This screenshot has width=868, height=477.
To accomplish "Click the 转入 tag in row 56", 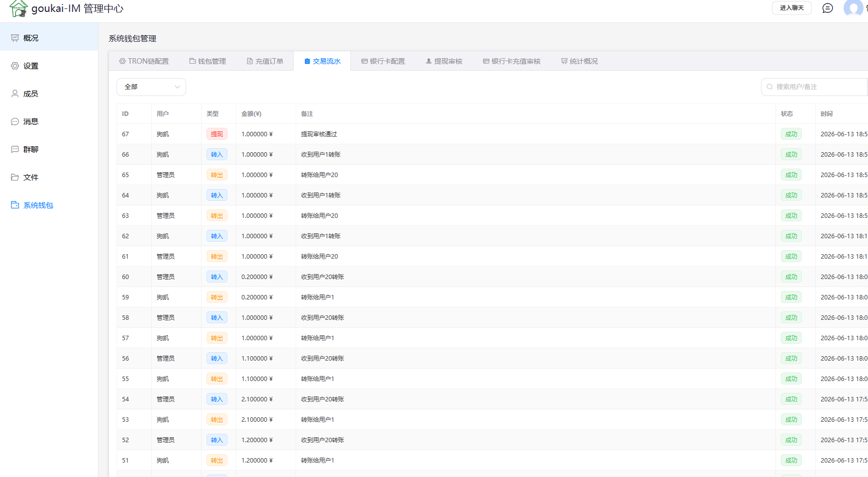I will tap(217, 359).
